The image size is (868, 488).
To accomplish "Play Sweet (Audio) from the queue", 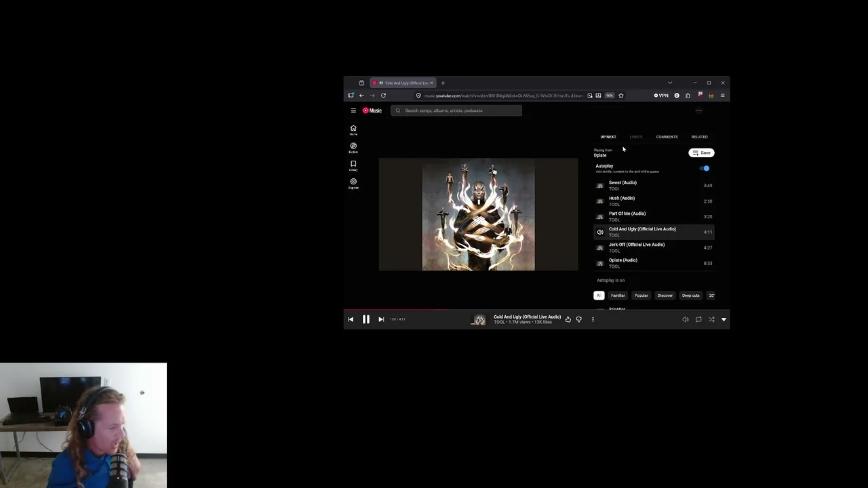I will tap(654, 185).
